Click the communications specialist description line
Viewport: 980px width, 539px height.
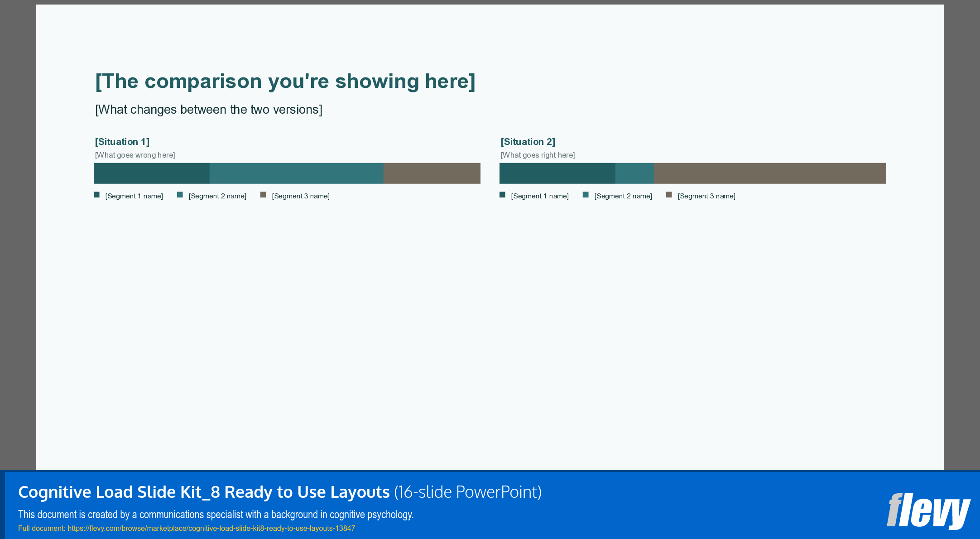[x=216, y=515]
